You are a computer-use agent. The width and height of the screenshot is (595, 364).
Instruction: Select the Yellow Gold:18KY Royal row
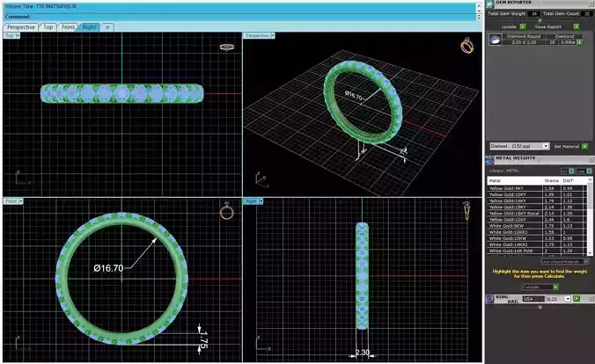(537, 213)
